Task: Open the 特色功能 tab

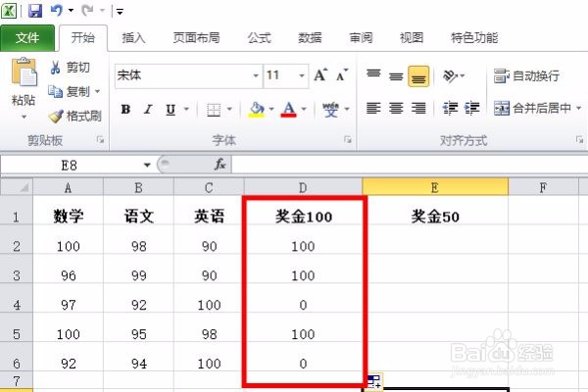Action: [474, 38]
